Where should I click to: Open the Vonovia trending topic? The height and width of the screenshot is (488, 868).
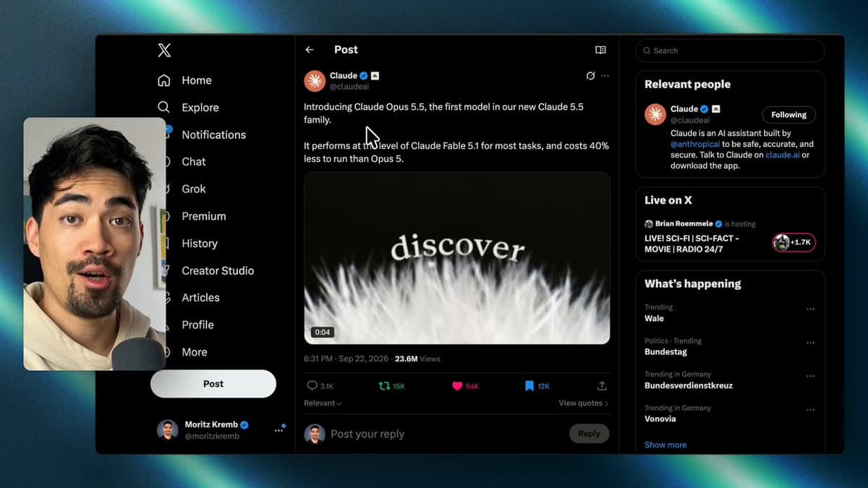(660, 419)
